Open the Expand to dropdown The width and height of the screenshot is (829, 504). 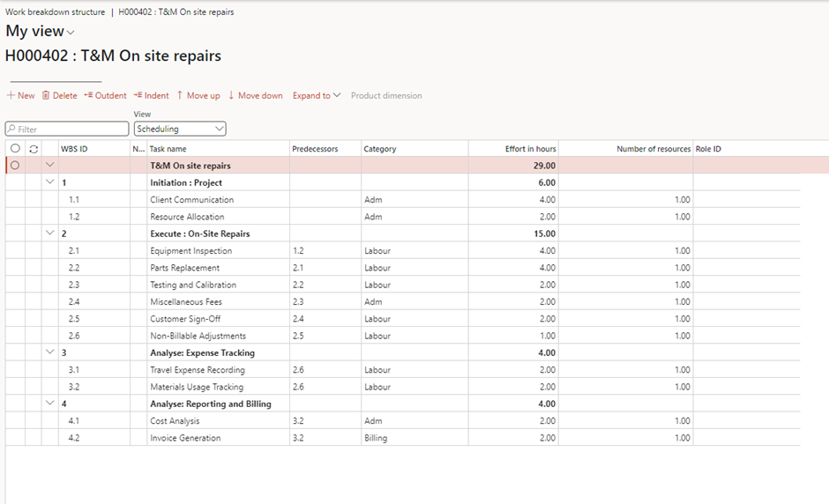tap(317, 96)
